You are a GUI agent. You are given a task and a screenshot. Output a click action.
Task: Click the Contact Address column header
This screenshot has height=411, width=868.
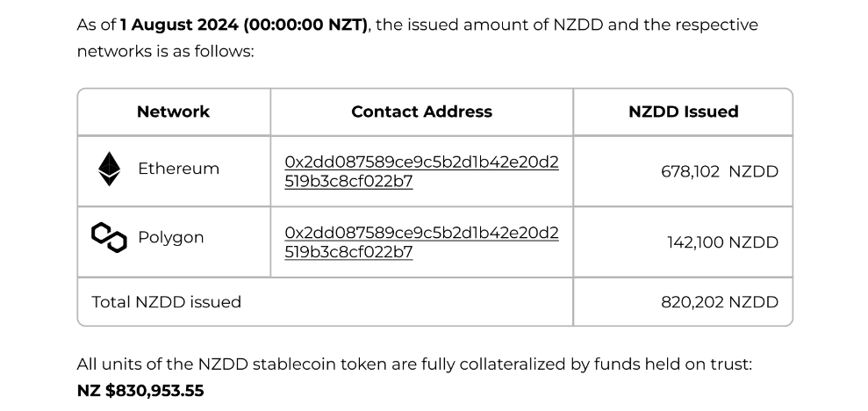tap(421, 112)
